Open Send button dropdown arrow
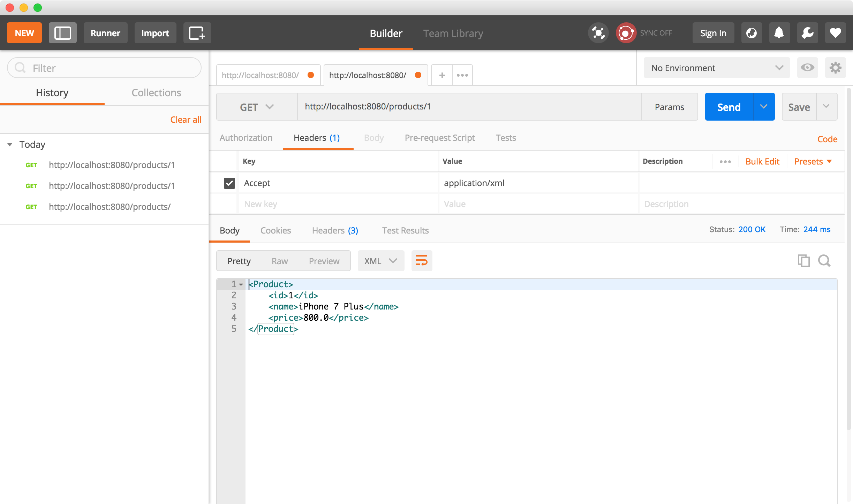 point(764,107)
